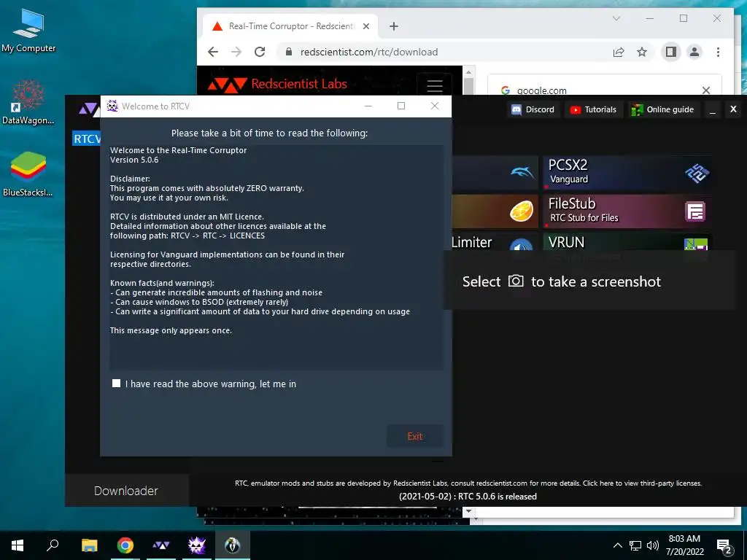Open the DataWagon desktop shortcut
This screenshot has width=747, height=560.
click(28, 102)
